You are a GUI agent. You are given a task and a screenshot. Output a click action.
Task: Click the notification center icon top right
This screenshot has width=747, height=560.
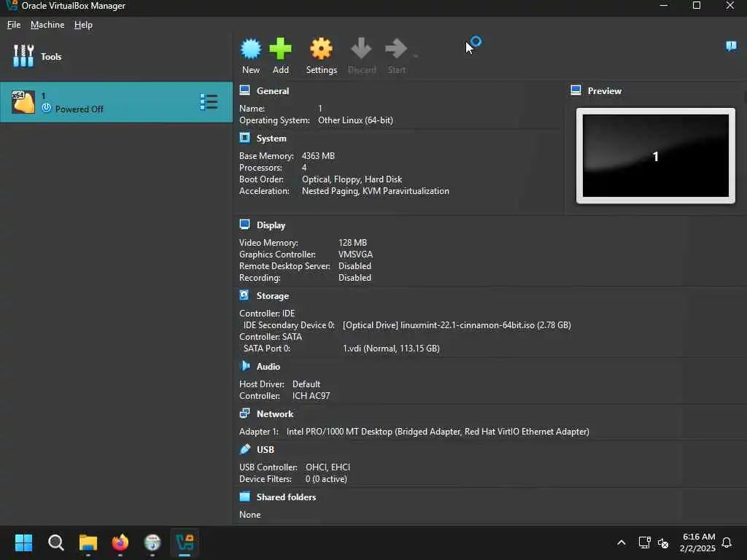(731, 46)
